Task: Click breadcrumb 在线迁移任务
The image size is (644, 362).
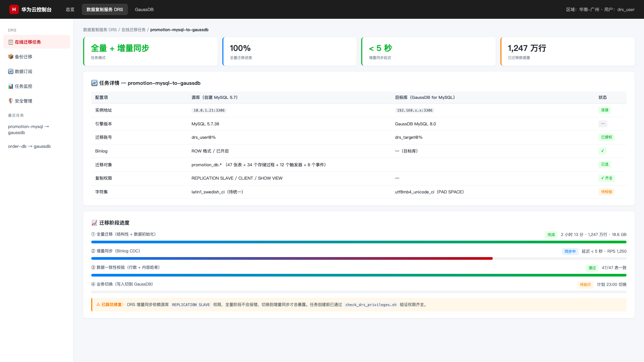Action: pos(133,30)
